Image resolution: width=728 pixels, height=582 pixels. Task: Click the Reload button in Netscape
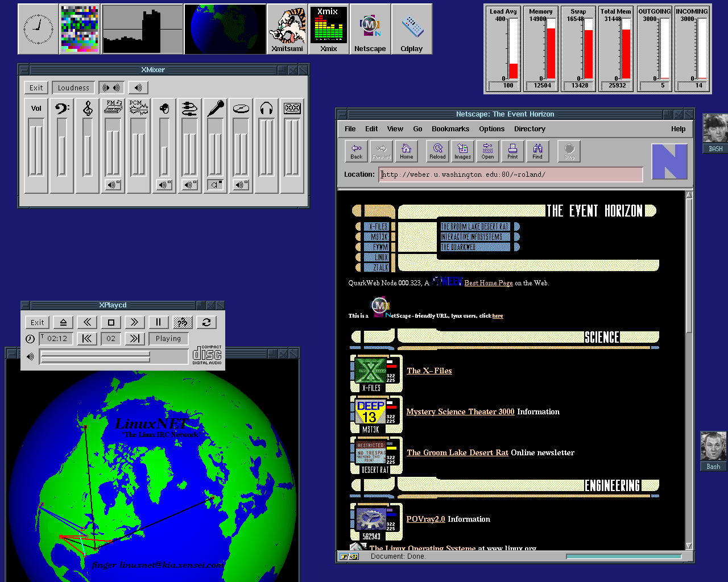pyautogui.click(x=437, y=151)
